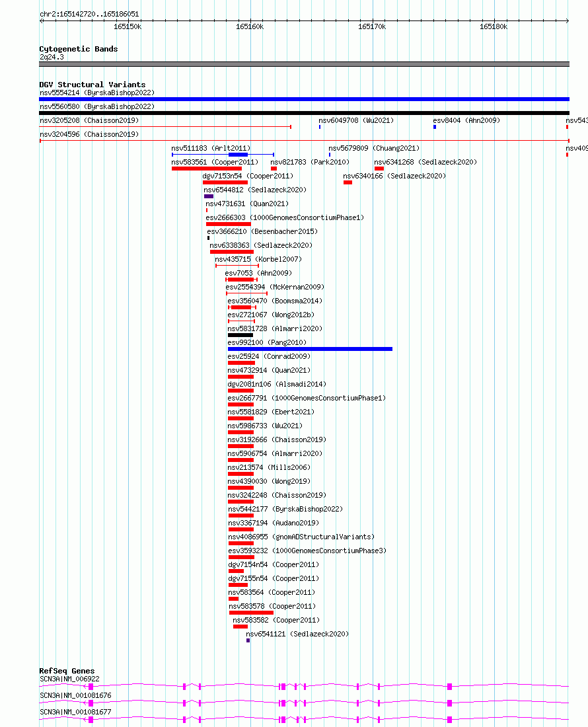Image resolution: width=588 pixels, height=727 pixels.
Task: Select nsv5906754 (Almarri2020) label
Action: (276, 455)
